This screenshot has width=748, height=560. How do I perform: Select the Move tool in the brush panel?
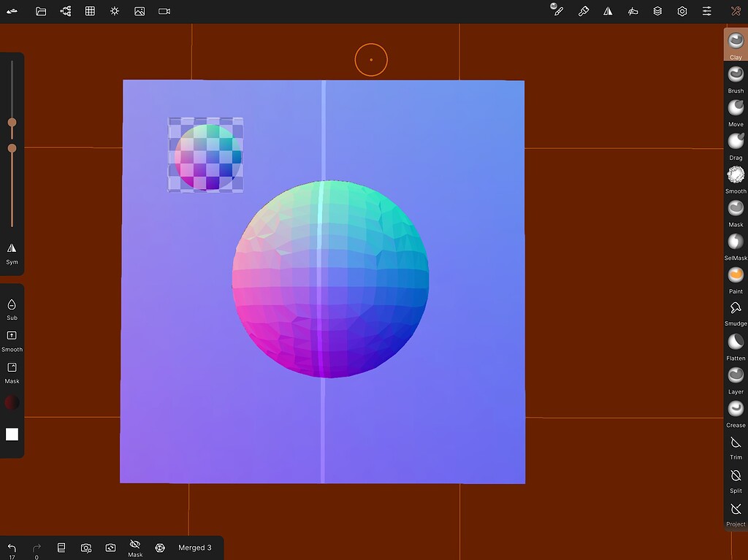pyautogui.click(x=735, y=107)
